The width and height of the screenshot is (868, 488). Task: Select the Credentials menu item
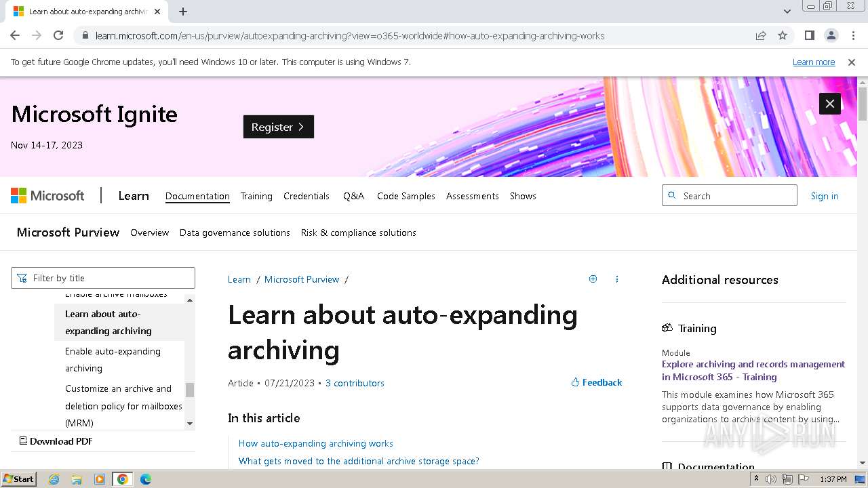point(307,196)
